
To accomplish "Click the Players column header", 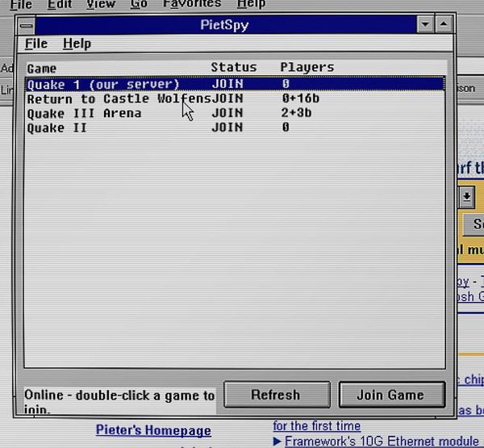I will (307, 67).
